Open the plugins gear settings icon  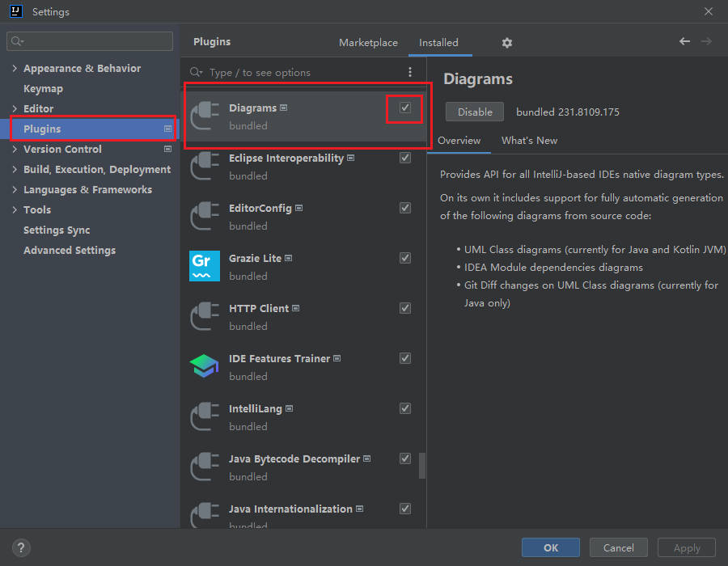pos(507,43)
